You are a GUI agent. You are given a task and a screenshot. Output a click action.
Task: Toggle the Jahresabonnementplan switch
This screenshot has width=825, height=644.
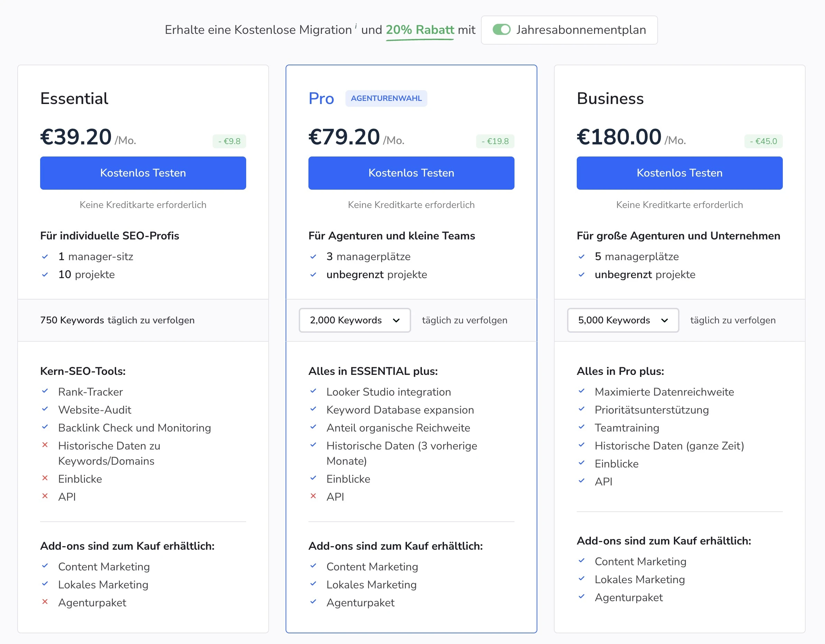[501, 29]
